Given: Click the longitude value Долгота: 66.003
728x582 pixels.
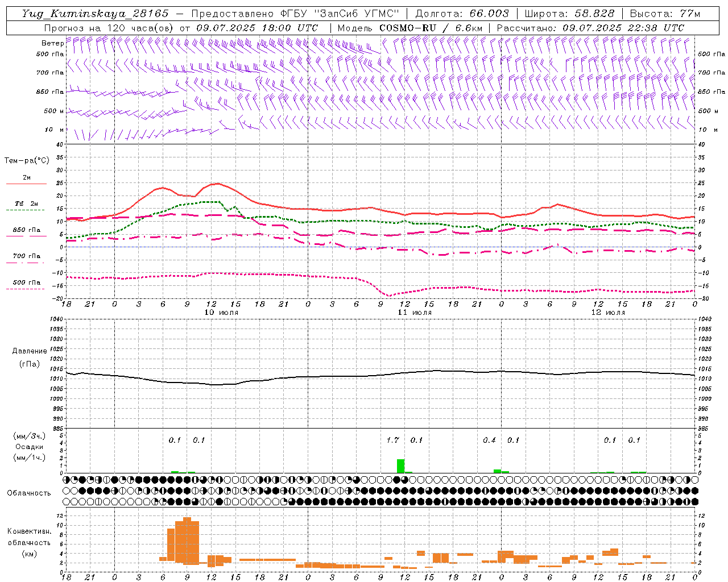Looking at the screenshot, I should coord(462,14).
